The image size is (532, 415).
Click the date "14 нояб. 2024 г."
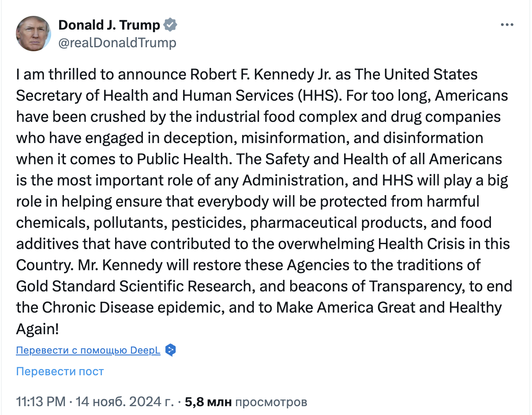pyautogui.click(x=124, y=402)
